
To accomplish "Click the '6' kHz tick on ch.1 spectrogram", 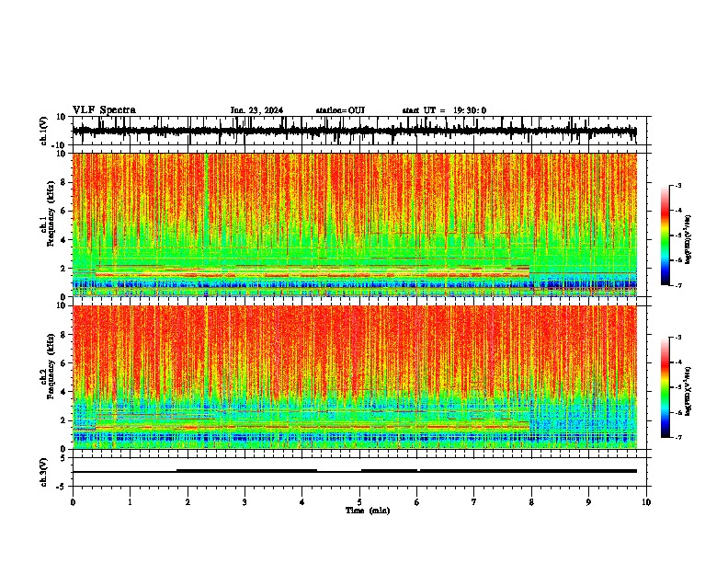I will click(x=63, y=212).
